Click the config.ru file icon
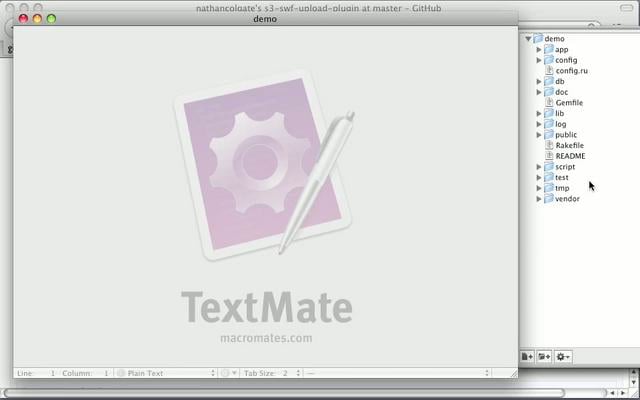The image size is (640, 400). coord(549,71)
